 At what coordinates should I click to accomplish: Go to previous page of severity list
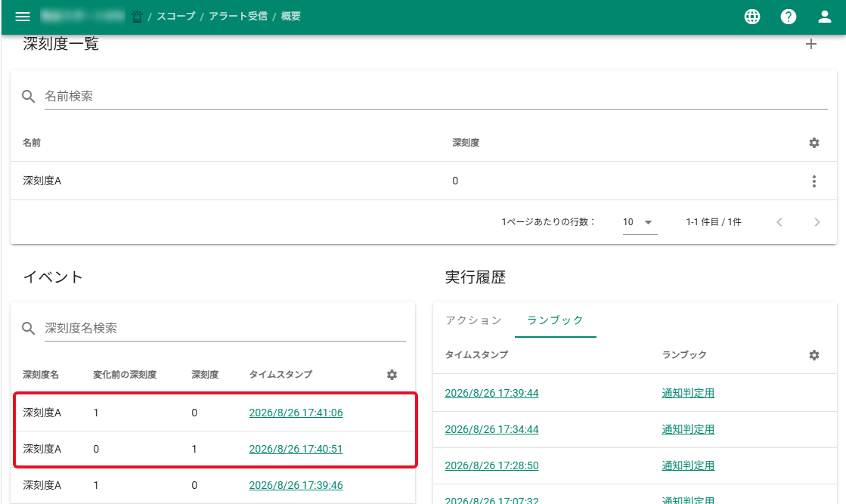(779, 222)
